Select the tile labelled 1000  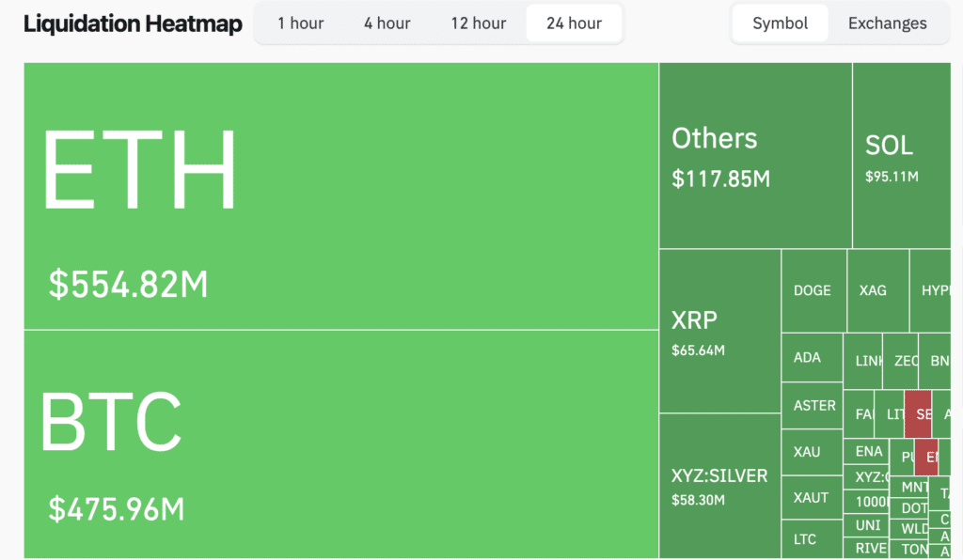tap(866, 502)
